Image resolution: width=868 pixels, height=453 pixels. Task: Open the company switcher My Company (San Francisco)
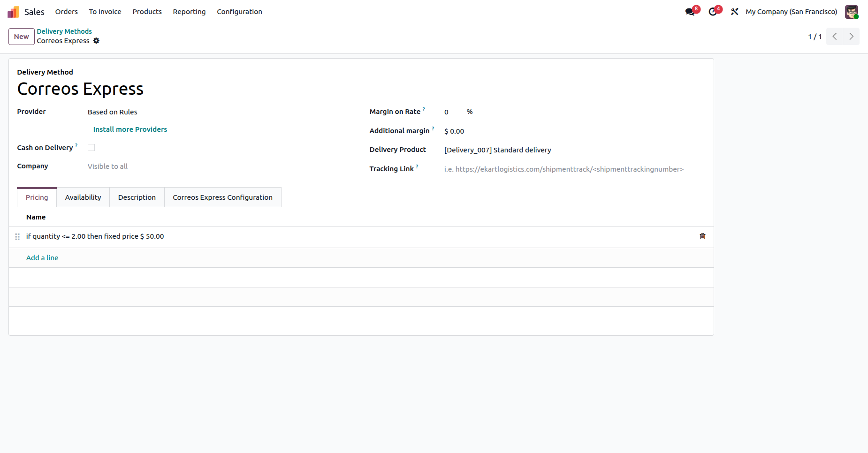(x=791, y=12)
